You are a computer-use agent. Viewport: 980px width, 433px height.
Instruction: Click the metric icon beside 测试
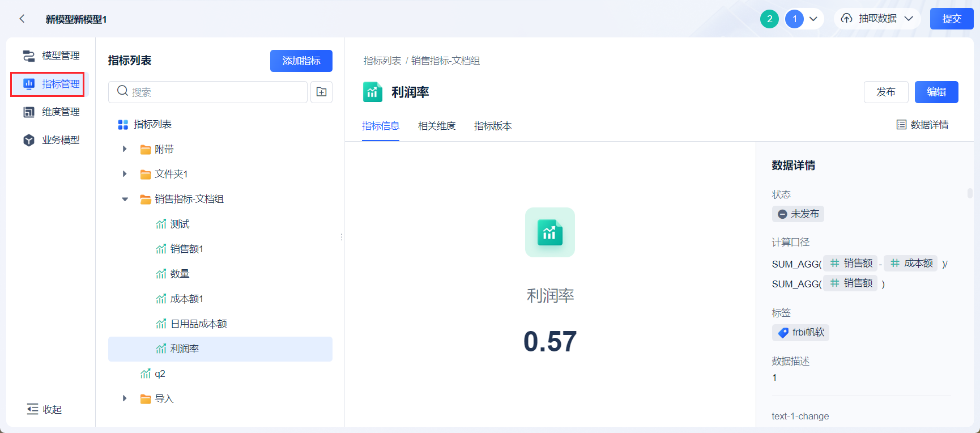pyautogui.click(x=161, y=224)
